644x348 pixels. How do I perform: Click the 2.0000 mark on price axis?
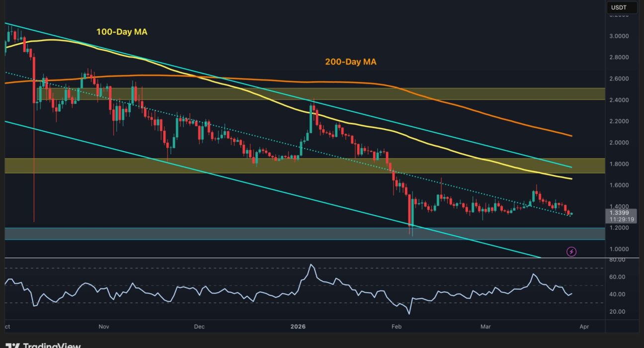pos(621,143)
